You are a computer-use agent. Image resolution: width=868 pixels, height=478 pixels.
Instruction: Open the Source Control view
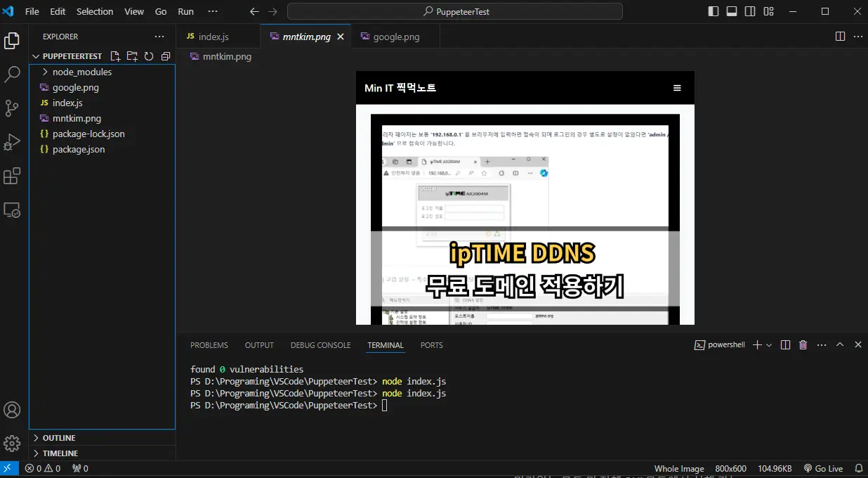tap(12, 108)
